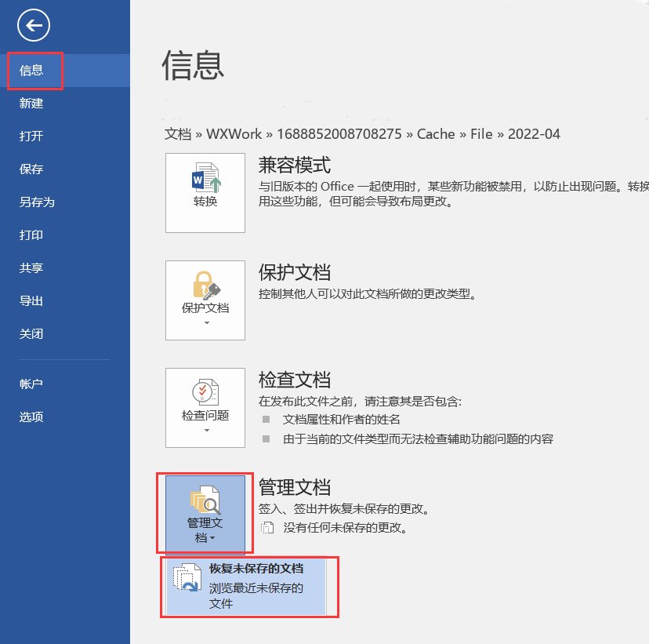
Task: Click the File folder in path
Action: [x=481, y=134]
